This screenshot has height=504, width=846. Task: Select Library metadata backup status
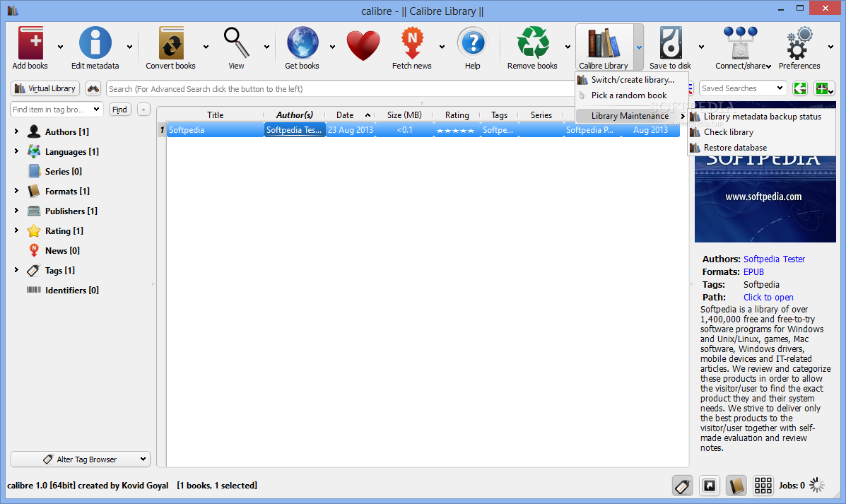pyautogui.click(x=762, y=117)
